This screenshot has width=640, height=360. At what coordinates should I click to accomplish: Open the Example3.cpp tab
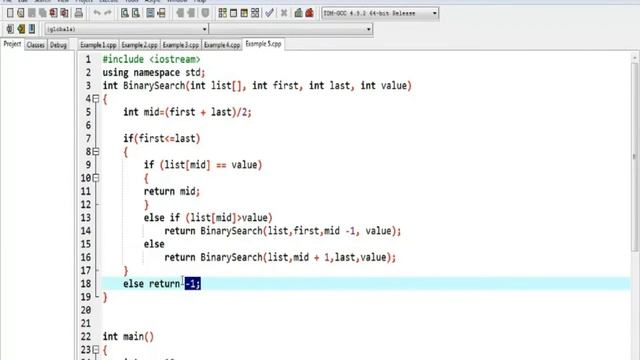(180, 45)
